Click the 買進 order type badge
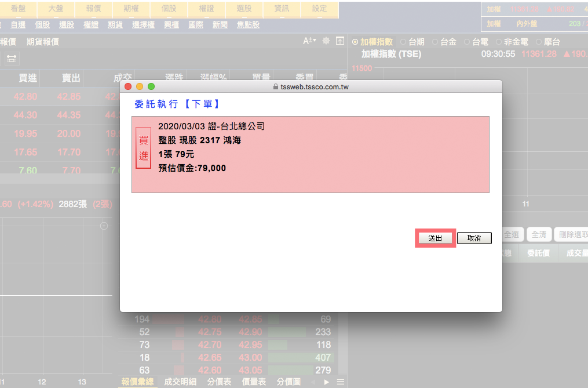The width and height of the screenshot is (588, 388). click(143, 148)
